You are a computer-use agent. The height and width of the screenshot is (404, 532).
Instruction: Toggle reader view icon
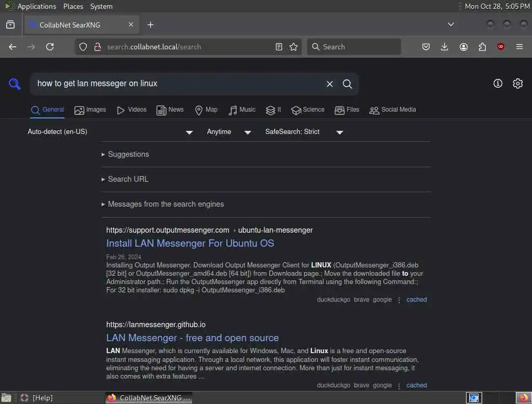click(x=279, y=47)
